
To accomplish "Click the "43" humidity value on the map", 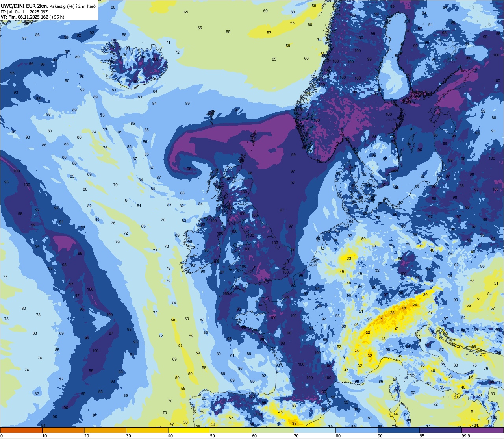I will (482, 355).
